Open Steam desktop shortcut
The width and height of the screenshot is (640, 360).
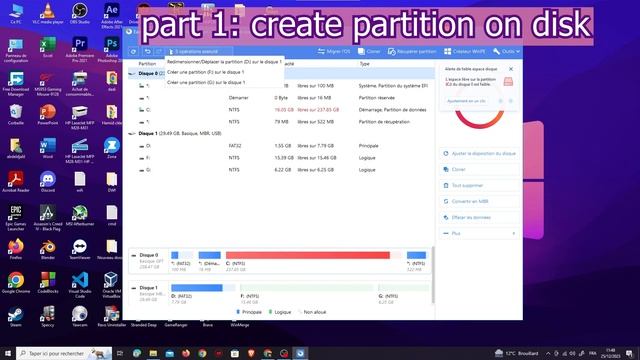pyautogui.click(x=16, y=317)
